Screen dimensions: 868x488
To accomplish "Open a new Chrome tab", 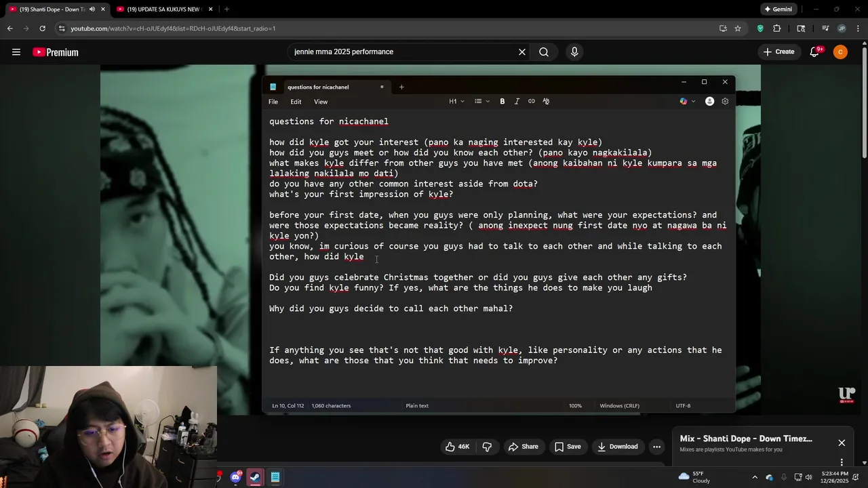I will click(226, 9).
